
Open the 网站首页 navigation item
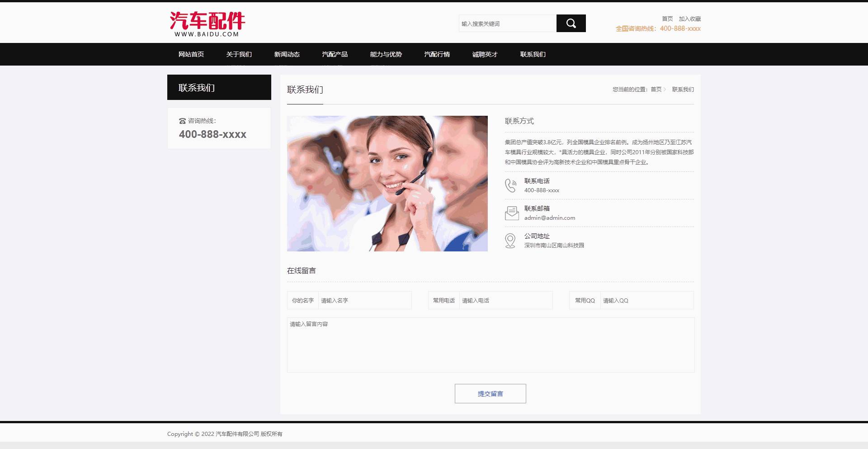point(191,54)
